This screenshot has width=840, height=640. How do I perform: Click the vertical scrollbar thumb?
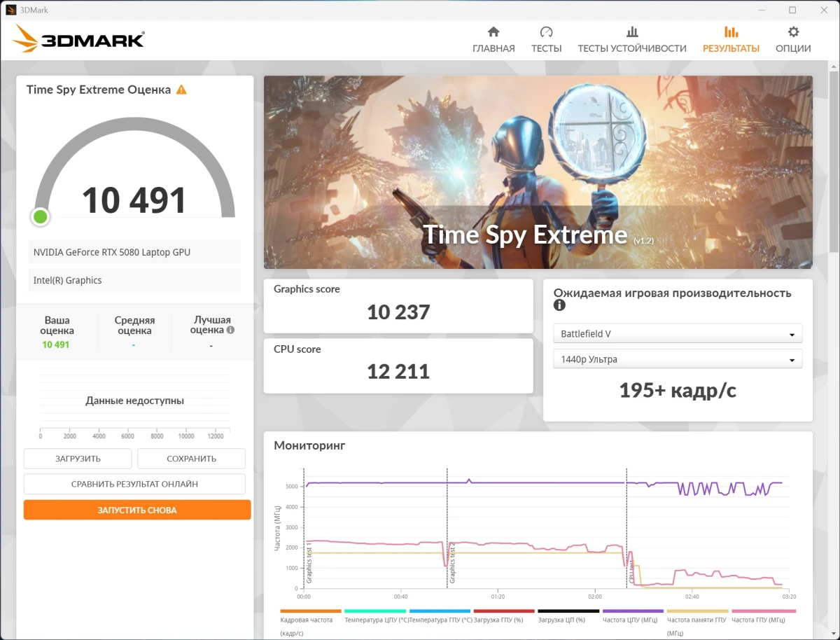click(834, 161)
